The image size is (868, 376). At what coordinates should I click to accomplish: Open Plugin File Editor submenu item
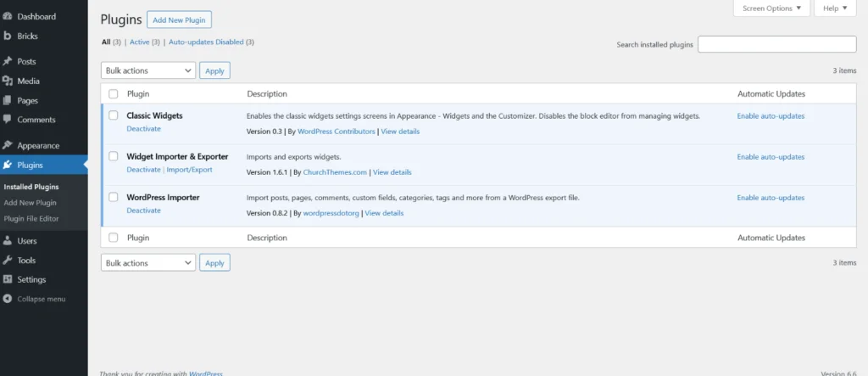point(31,218)
